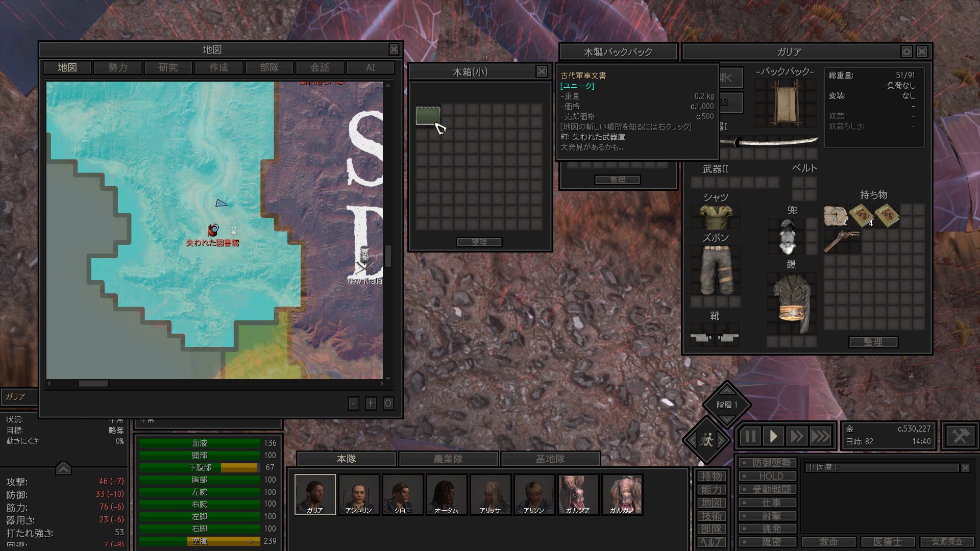Click the wooden backpack in the backpack slot
980x551 pixels.
pyautogui.click(x=786, y=104)
